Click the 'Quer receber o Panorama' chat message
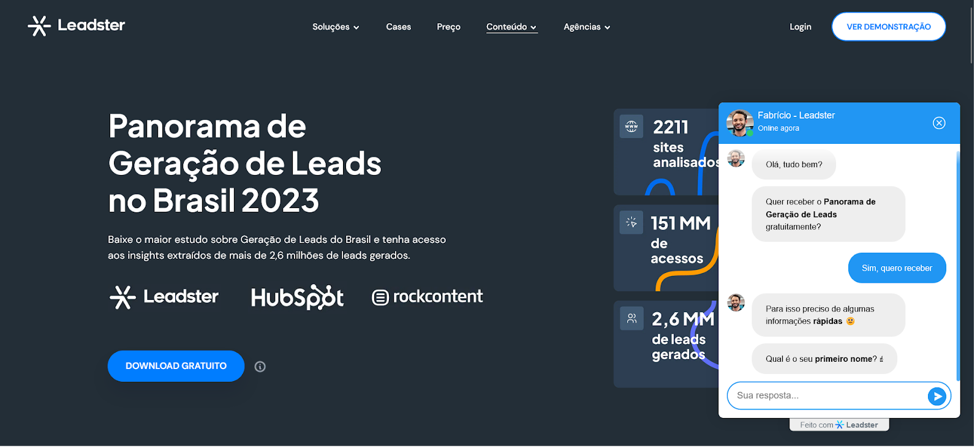 point(828,214)
